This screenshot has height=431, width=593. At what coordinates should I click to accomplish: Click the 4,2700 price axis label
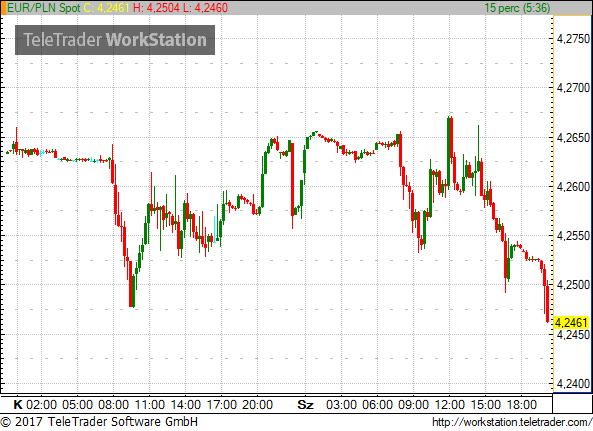click(x=573, y=88)
